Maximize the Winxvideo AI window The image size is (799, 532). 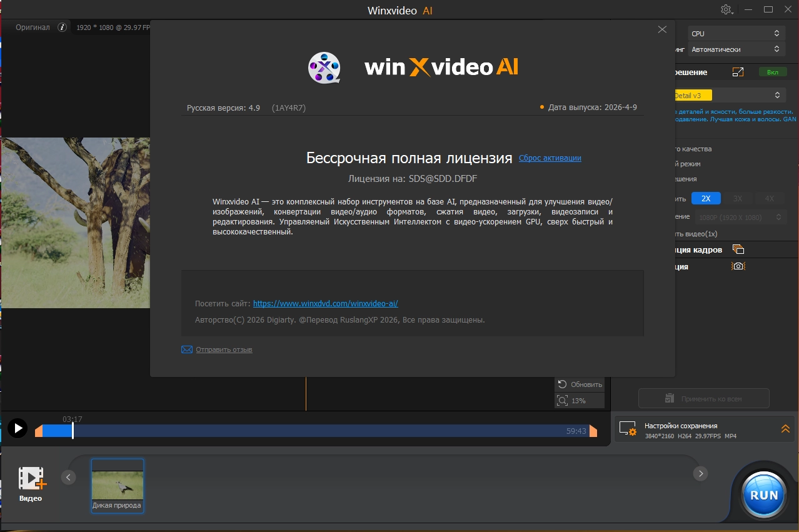tap(768, 9)
